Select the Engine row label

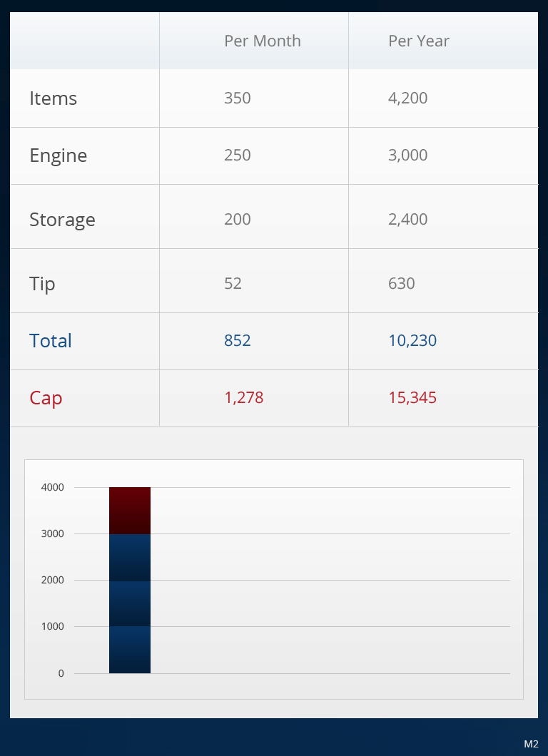tap(58, 155)
